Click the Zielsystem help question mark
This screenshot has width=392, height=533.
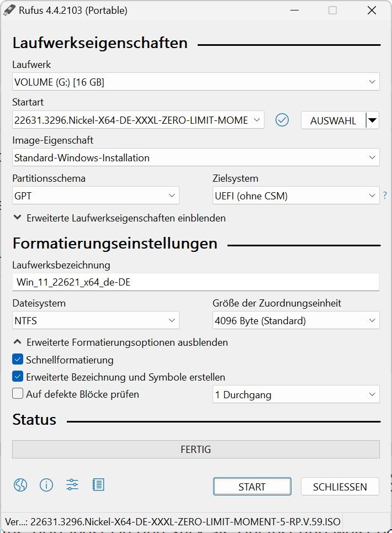coord(384,196)
